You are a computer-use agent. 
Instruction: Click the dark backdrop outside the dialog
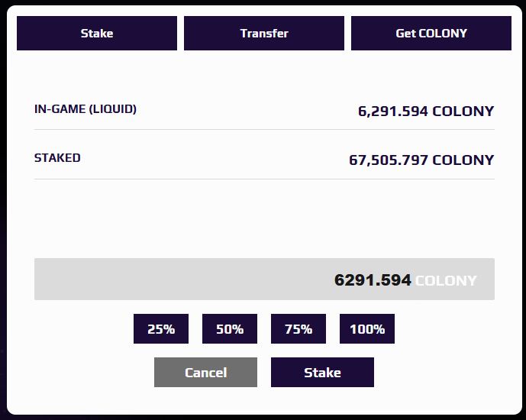pos(3,369)
